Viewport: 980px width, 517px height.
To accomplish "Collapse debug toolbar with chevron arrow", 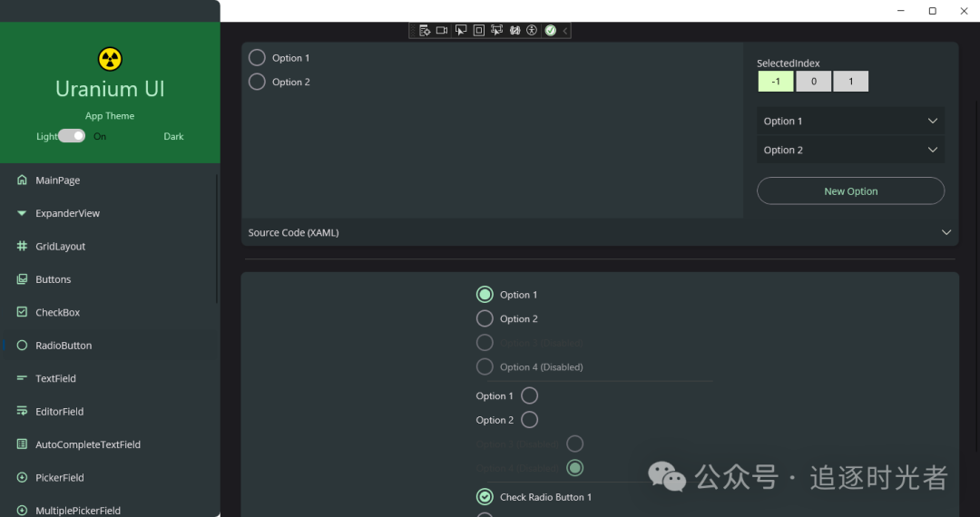I will coord(565,30).
